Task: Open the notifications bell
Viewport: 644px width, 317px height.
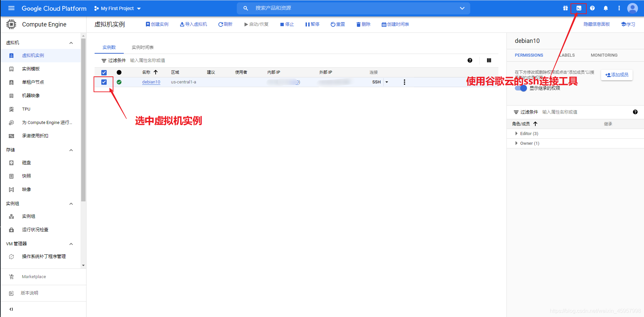Action: [x=606, y=8]
